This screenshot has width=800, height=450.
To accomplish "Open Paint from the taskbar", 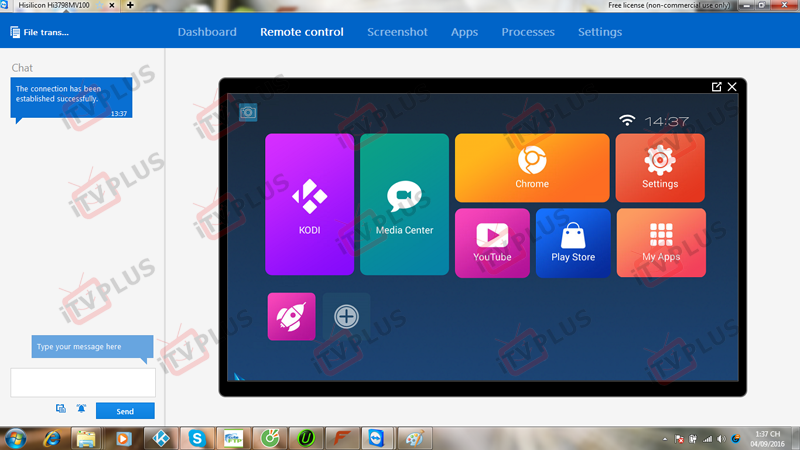I will coord(414,438).
